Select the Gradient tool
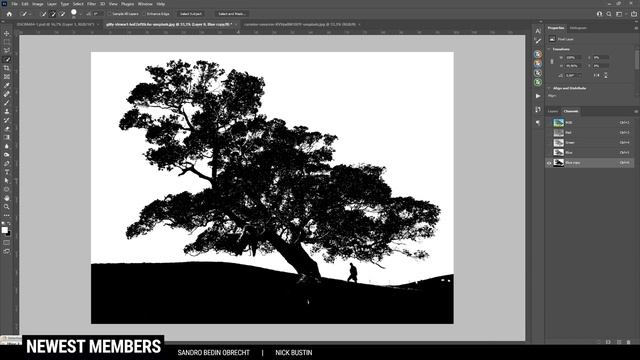 (x=7, y=137)
